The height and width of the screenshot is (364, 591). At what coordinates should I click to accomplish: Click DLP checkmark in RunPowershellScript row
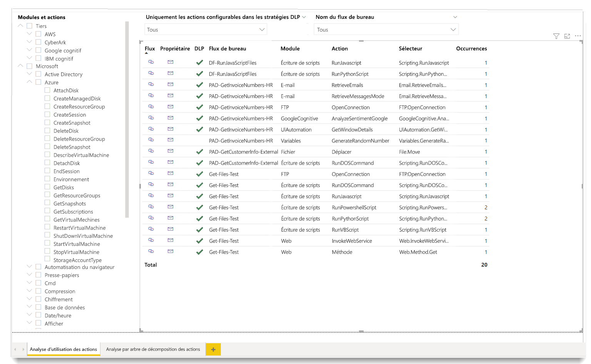(199, 207)
